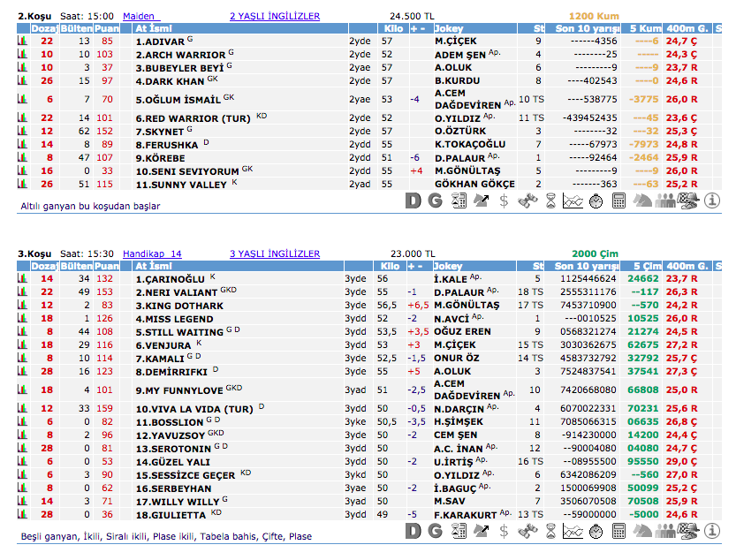Viewport: 736px width, 560px height.
Task: Click the hourglass icon under race 2
Action: [x=550, y=201]
